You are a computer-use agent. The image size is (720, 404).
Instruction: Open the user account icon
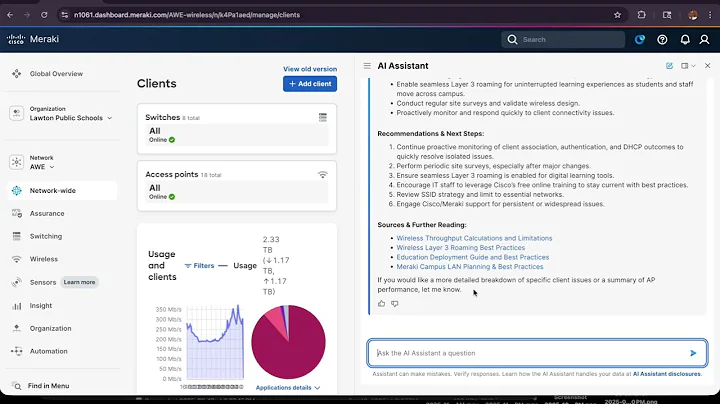[704, 39]
